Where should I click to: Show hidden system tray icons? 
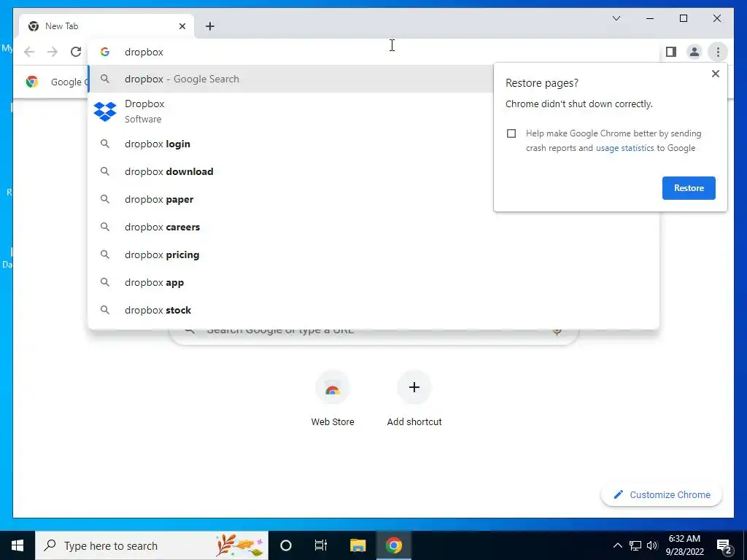617,545
